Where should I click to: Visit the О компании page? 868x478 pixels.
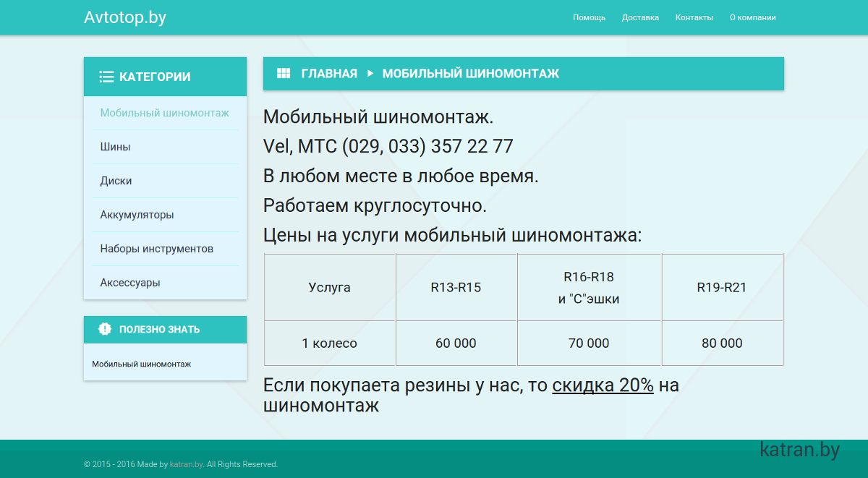752,17
